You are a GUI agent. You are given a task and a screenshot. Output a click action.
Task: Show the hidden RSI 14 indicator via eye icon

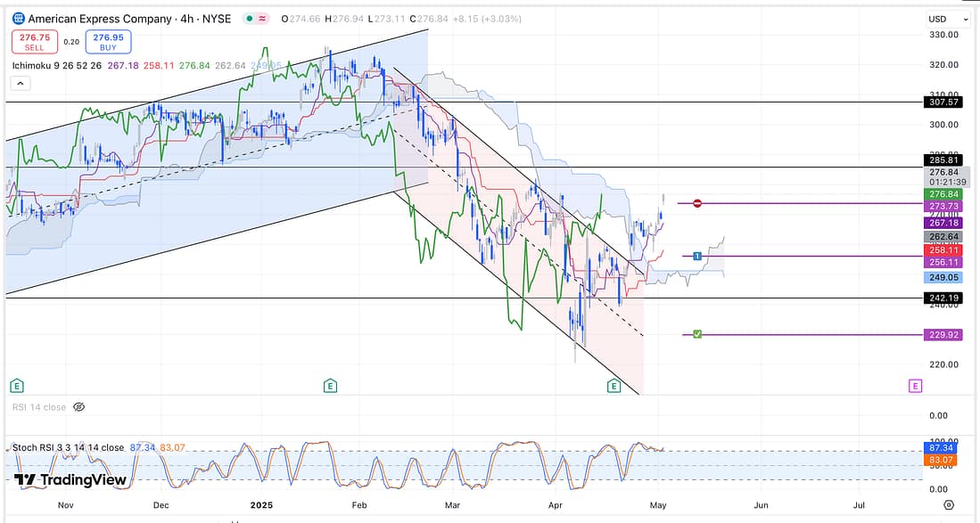pyautogui.click(x=78, y=406)
